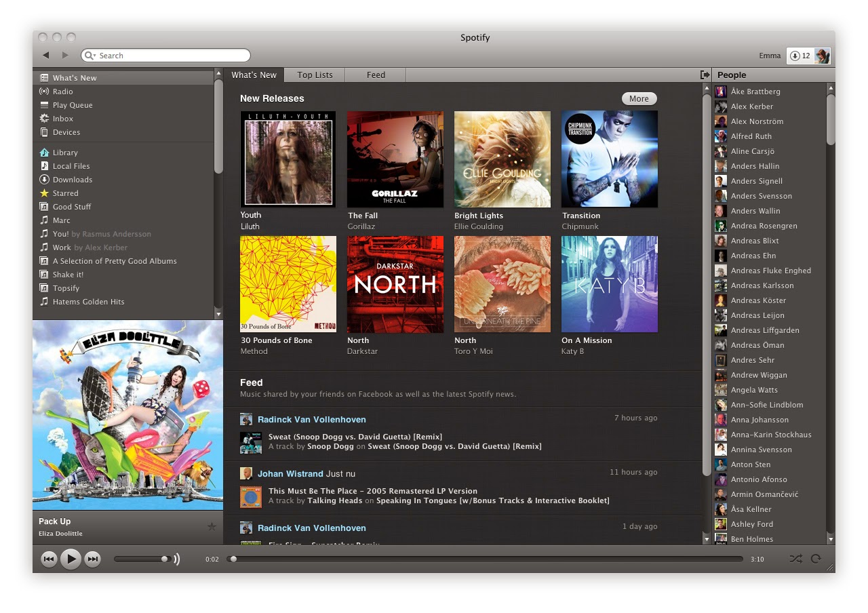Toggle repeat mode
This screenshot has width=868, height=613.
[x=816, y=559]
